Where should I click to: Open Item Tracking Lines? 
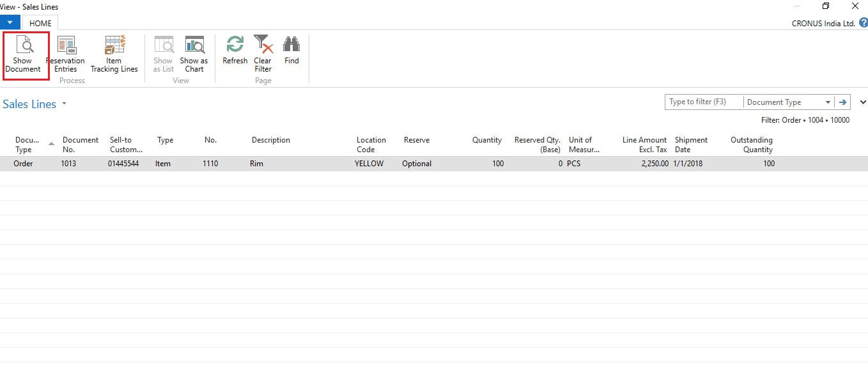pyautogui.click(x=114, y=46)
